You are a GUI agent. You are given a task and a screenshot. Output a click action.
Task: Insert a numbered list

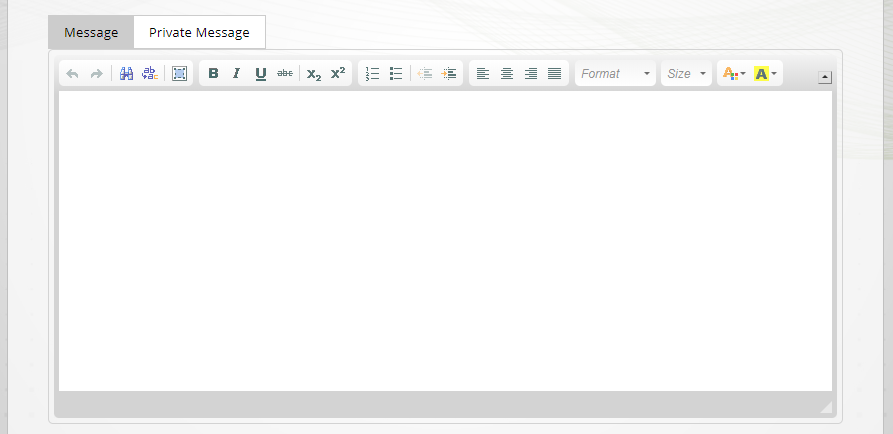coord(372,74)
